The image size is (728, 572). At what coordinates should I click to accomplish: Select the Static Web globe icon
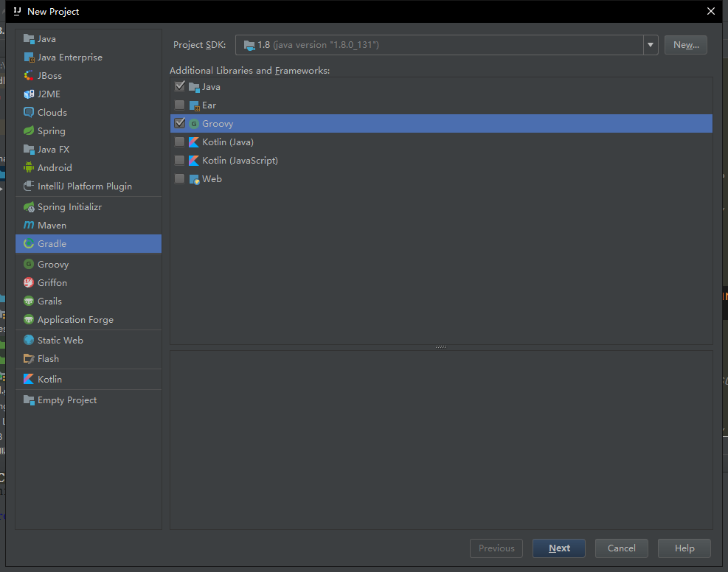point(29,340)
